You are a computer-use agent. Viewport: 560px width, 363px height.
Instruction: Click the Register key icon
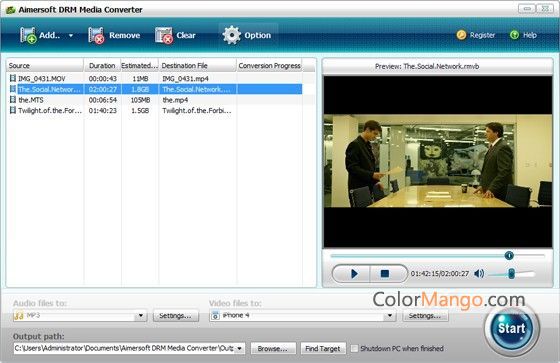click(461, 35)
